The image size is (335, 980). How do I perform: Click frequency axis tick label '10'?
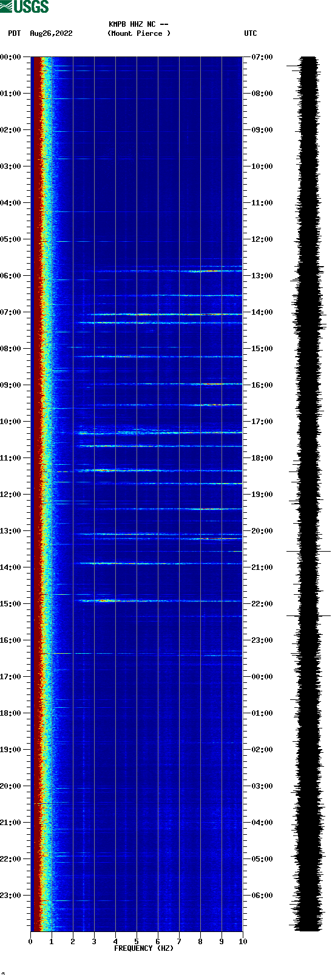pos(243,942)
